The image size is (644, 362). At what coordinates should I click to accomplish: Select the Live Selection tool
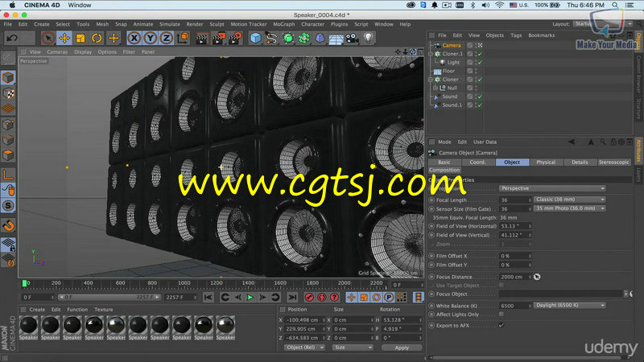click(x=48, y=38)
